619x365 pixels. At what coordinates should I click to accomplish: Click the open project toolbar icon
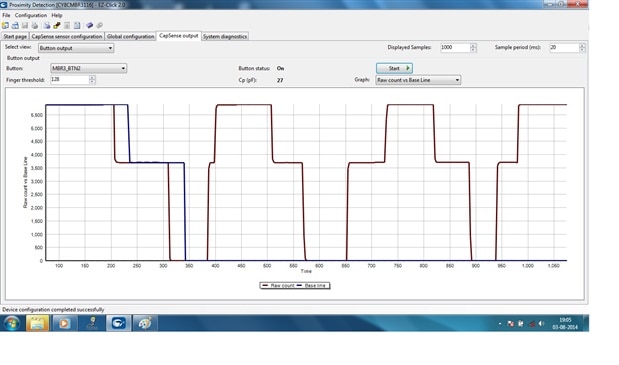(x=15, y=26)
